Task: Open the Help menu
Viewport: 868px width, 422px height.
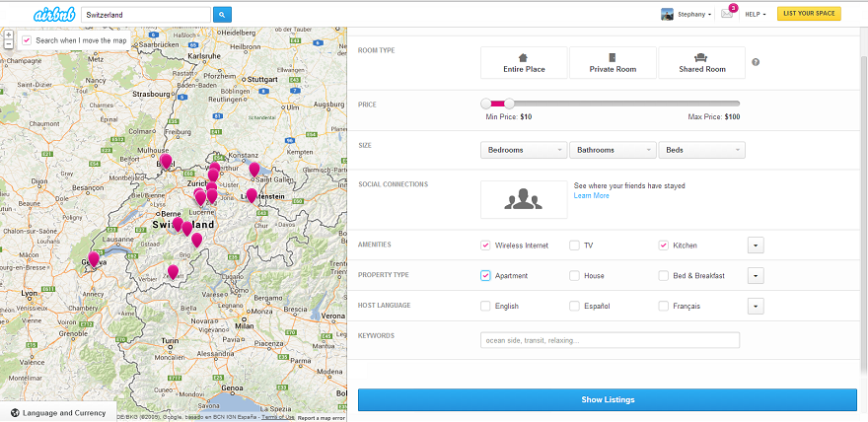Action: (756, 15)
